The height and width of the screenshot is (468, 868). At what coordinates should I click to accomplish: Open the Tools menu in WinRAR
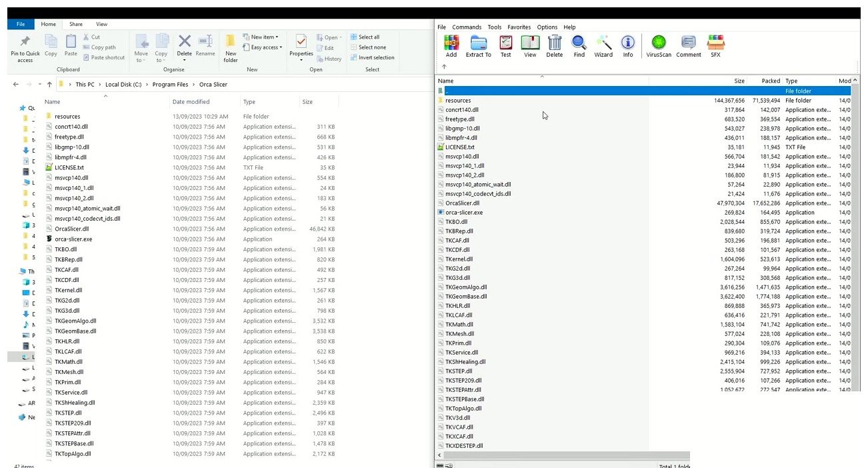coord(494,27)
